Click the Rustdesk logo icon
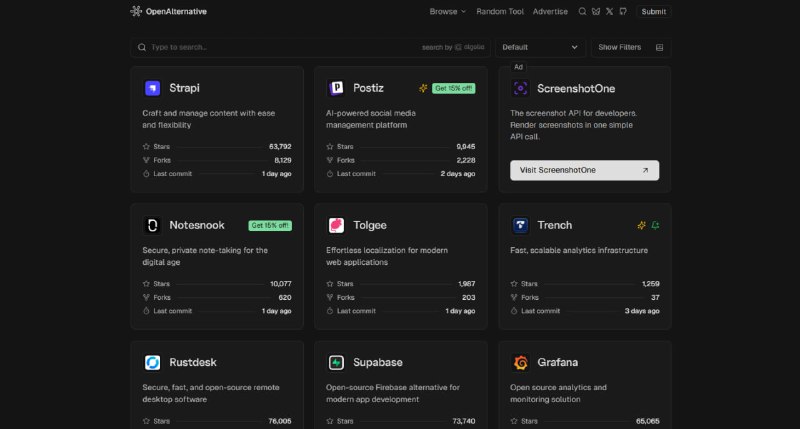Image resolution: width=800 pixels, height=429 pixels. point(152,362)
